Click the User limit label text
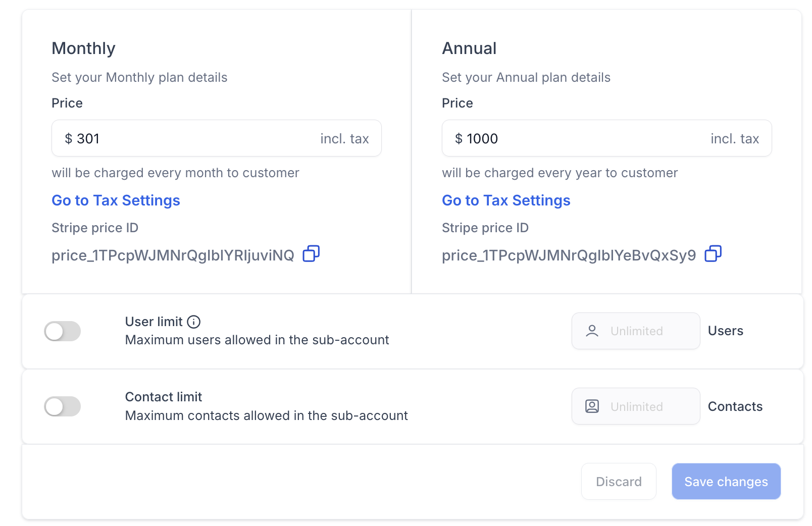The image size is (812, 526). [x=154, y=322]
